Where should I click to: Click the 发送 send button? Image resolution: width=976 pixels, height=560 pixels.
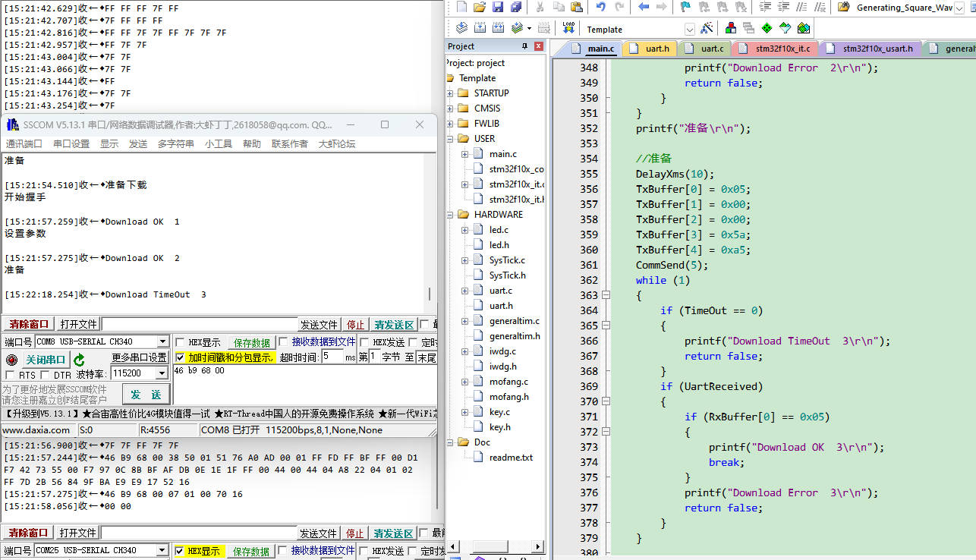(146, 395)
